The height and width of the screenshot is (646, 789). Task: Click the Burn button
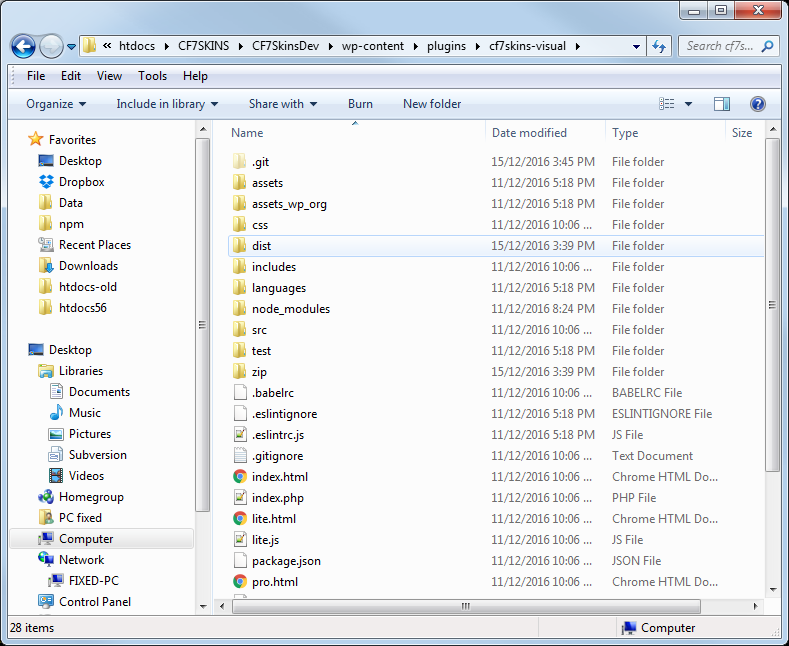360,104
